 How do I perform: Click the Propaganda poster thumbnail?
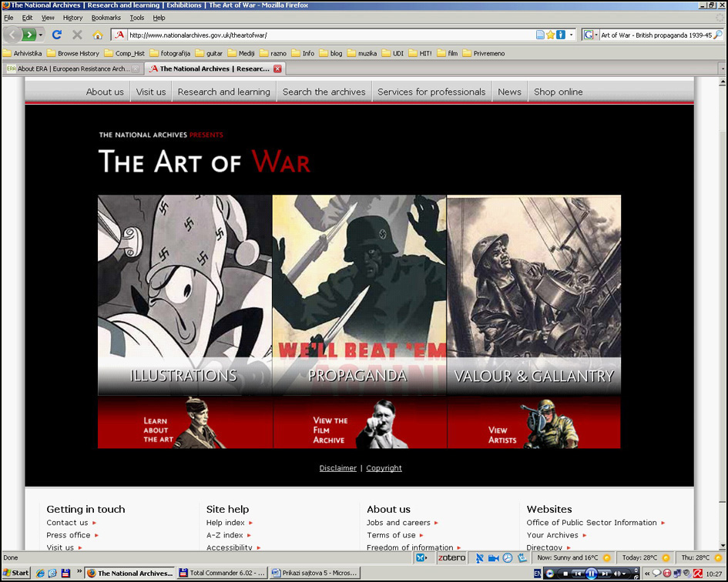click(x=359, y=293)
